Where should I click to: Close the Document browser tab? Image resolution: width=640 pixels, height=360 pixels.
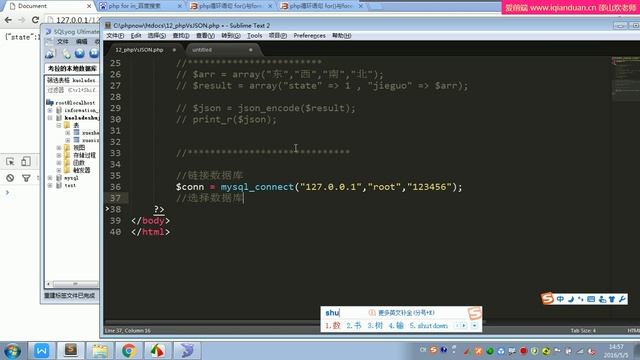coord(89,6)
